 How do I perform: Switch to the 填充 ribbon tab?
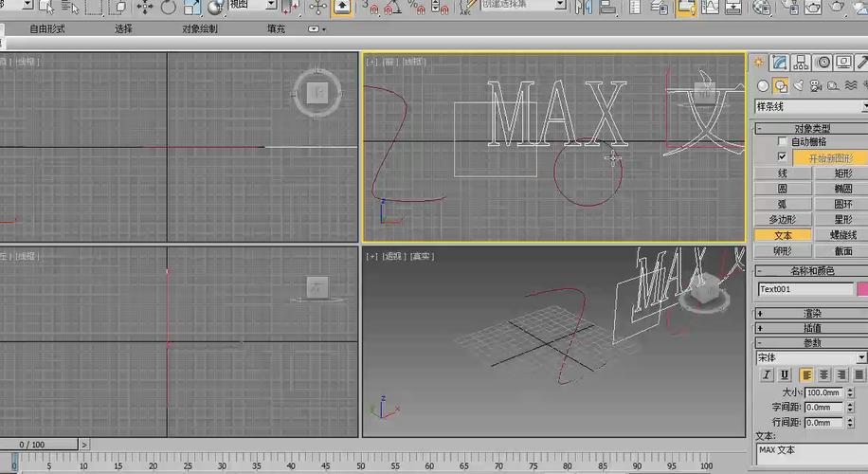coord(276,28)
